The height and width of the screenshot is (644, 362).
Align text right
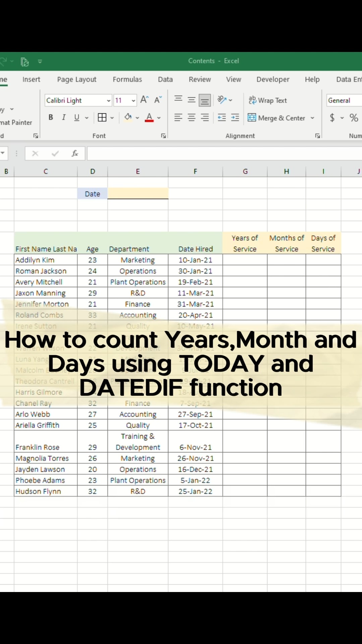[205, 117]
